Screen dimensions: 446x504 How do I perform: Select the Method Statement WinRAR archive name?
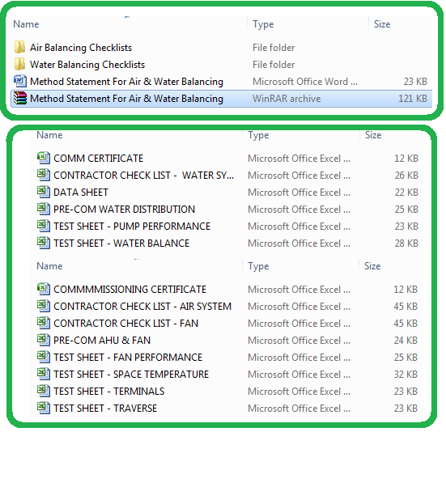(x=127, y=99)
